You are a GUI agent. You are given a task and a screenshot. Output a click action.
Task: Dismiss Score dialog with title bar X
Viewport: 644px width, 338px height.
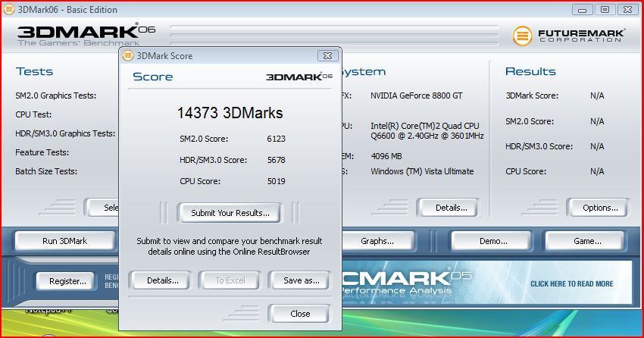(x=327, y=55)
